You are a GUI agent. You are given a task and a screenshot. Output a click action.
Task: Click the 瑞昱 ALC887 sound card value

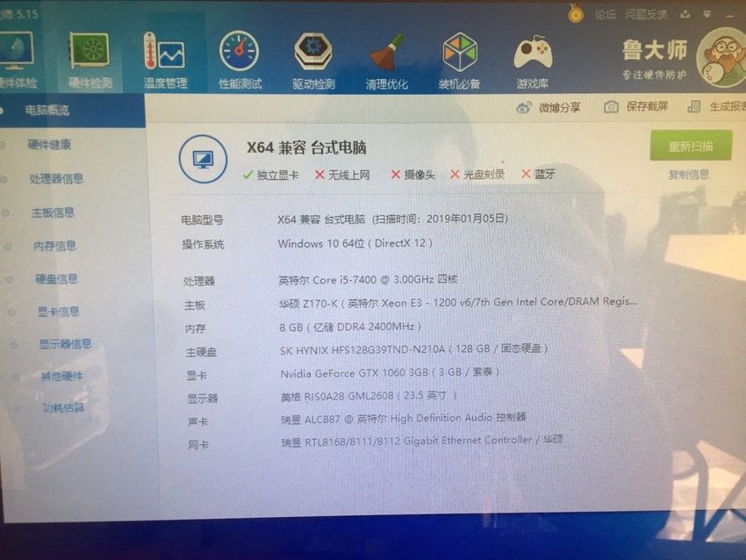(x=404, y=419)
